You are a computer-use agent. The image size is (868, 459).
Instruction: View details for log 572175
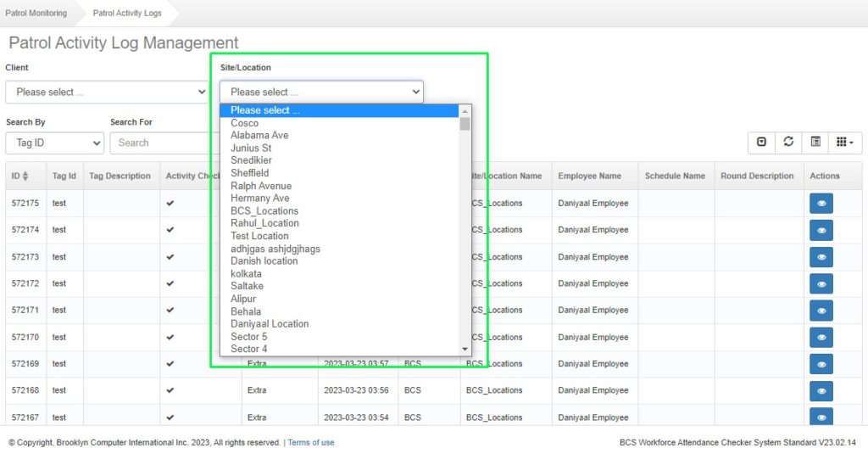pos(821,204)
